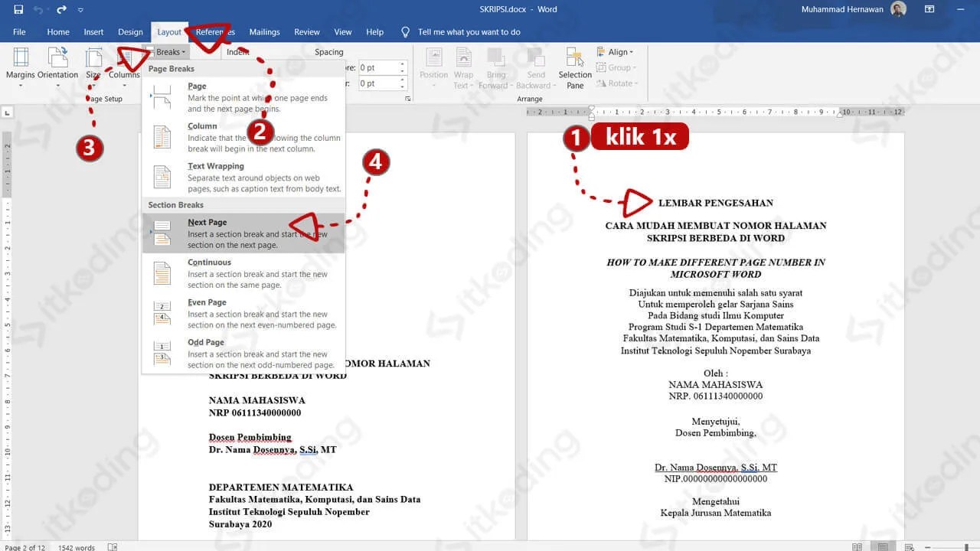Click the Page break icon
The height and width of the screenshot is (551, 980).
162,97
